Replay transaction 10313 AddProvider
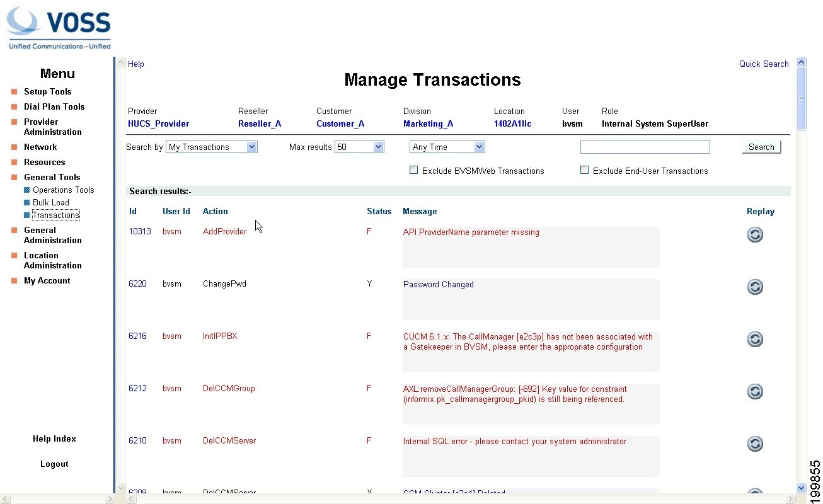The width and height of the screenshot is (823, 504). [755, 234]
